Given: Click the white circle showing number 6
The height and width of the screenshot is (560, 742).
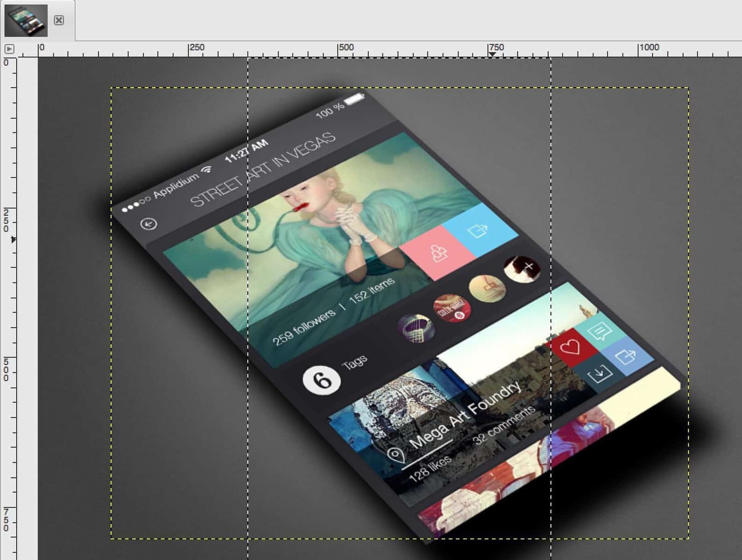Looking at the screenshot, I should pos(322,380).
